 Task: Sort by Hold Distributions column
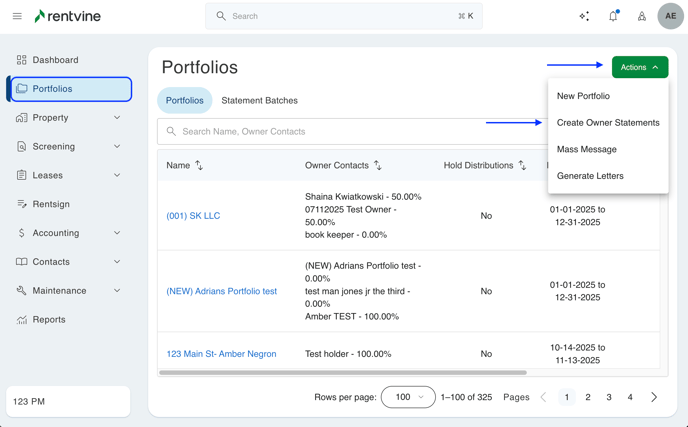tap(522, 166)
